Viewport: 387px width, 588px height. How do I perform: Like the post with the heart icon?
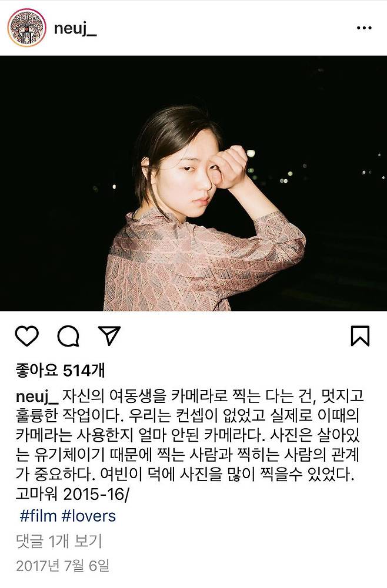(x=26, y=335)
